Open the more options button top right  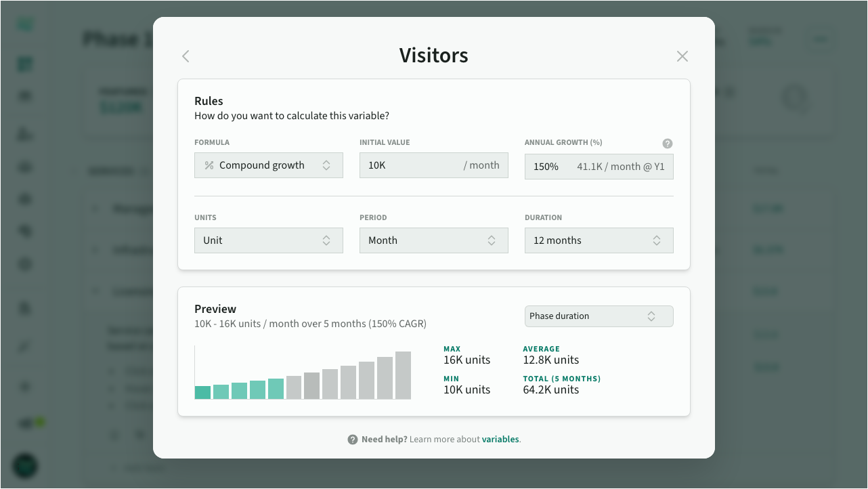(820, 39)
